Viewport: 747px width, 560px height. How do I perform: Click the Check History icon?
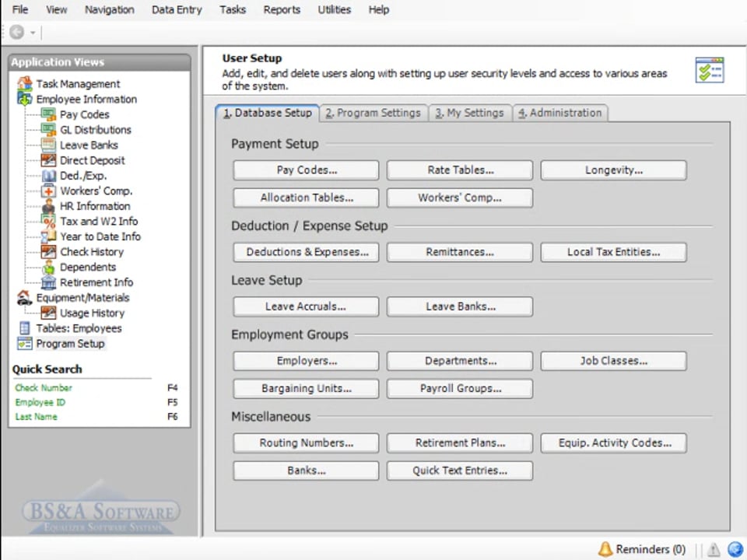[48, 252]
